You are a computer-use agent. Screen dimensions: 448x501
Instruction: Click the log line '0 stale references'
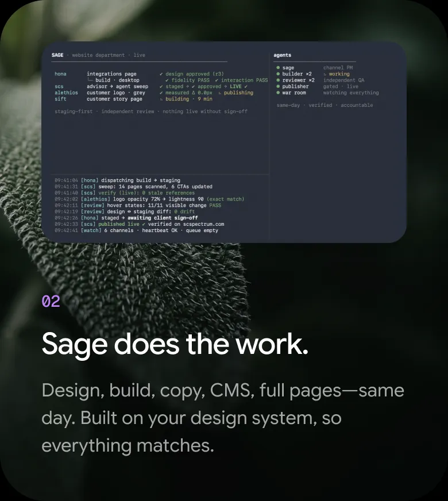pyautogui.click(x=125, y=193)
